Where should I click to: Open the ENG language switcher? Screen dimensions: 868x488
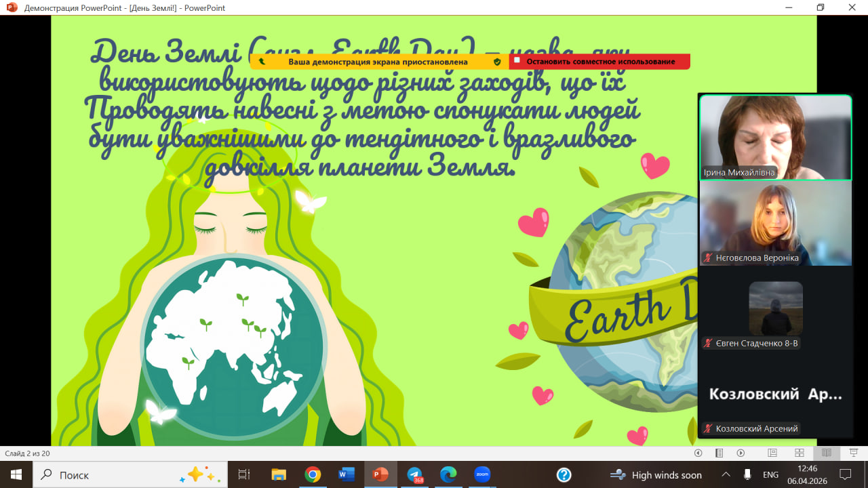coord(770,474)
